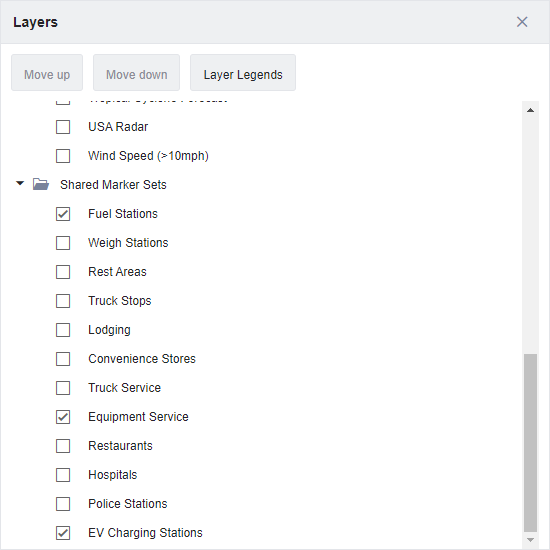550x550 pixels.
Task: Click the scrollbar up arrow
Action: point(530,110)
